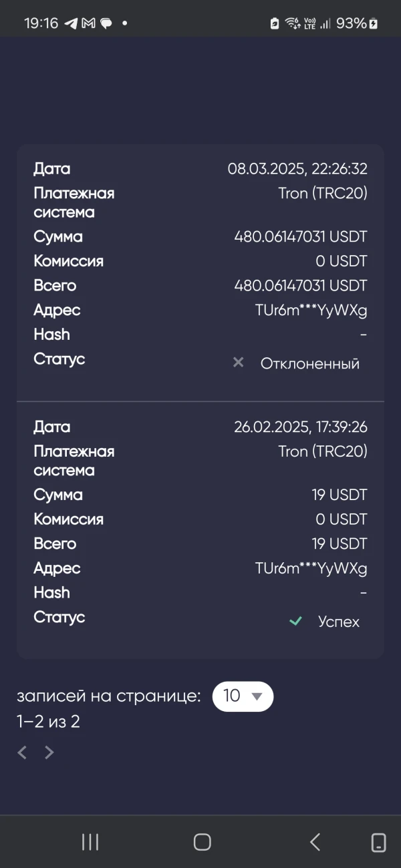401x868 pixels.
Task: Tap the 'Отклоненный' status label
Action: [309, 363]
